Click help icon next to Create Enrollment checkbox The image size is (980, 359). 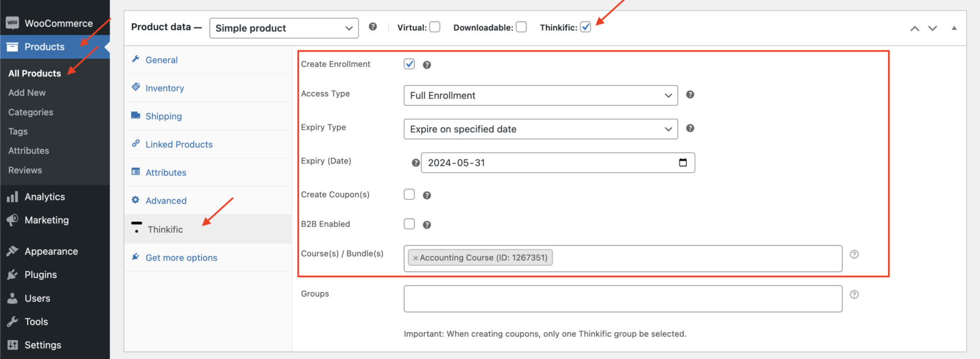(x=427, y=65)
